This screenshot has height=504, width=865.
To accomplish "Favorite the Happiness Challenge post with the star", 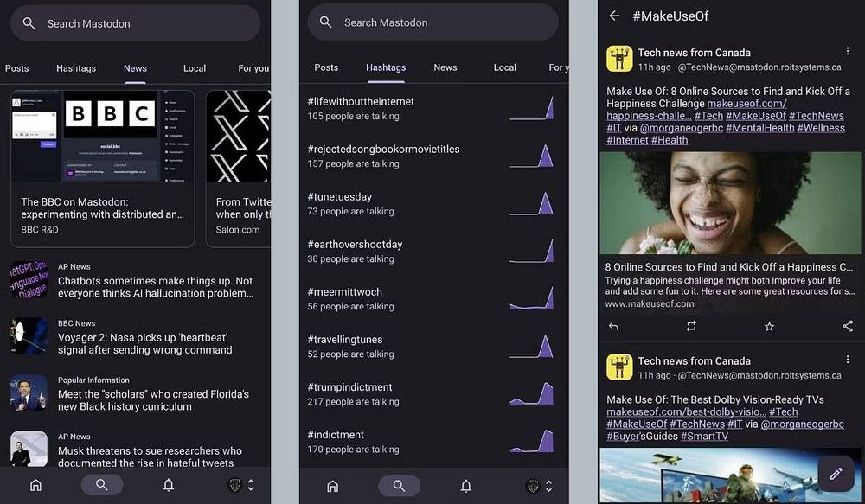I will pos(770,327).
